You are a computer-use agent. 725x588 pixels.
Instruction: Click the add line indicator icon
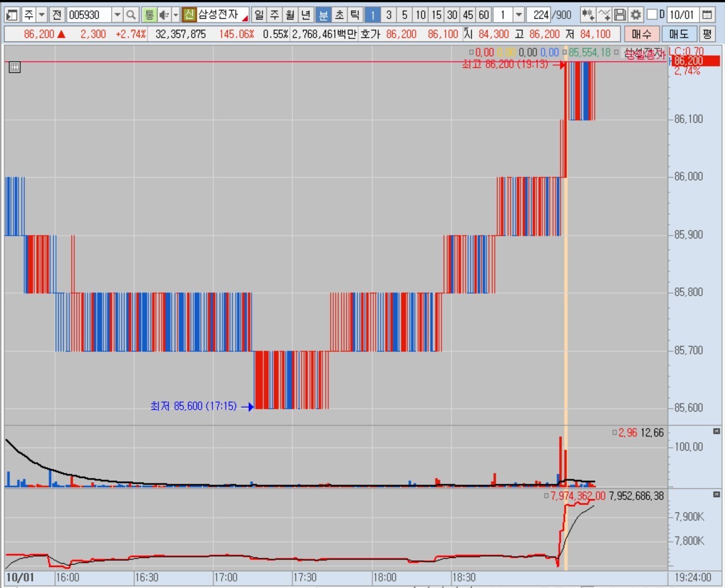pos(604,15)
